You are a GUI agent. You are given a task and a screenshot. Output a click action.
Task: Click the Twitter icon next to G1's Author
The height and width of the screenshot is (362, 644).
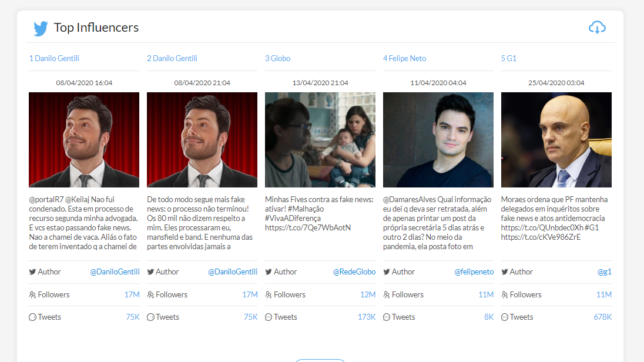[504, 272]
